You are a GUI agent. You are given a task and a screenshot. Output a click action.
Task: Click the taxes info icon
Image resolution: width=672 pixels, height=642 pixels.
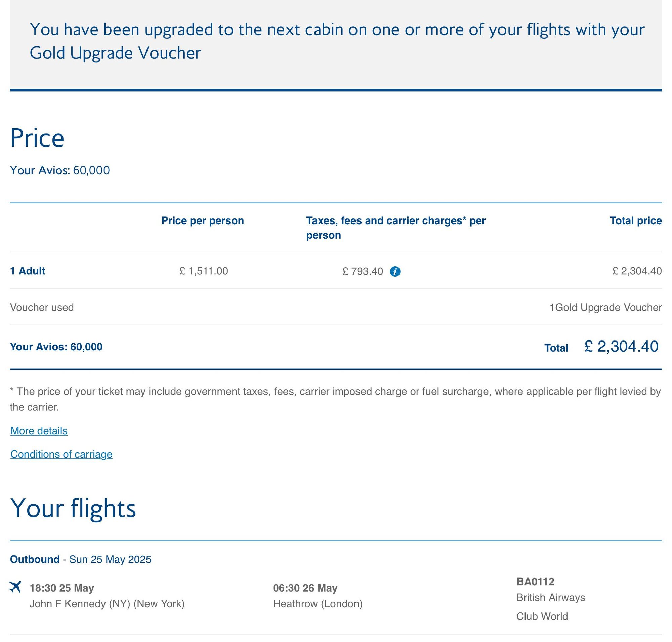[395, 271]
